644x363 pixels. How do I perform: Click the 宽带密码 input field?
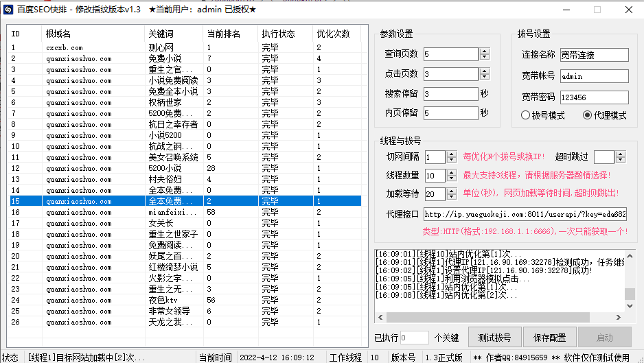(x=595, y=97)
